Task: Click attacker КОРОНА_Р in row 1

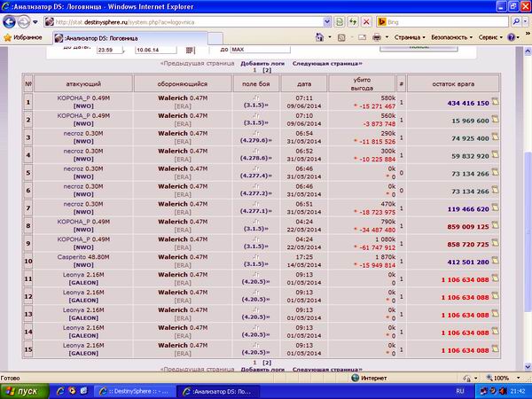Action: pos(74,98)
